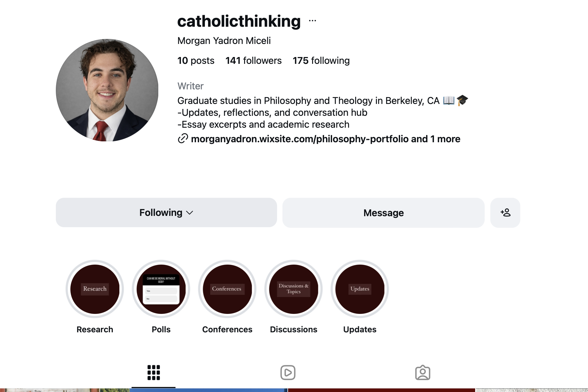This screenshot has height=392, width=588.
Task: Open the Polls story highlight
Action: (x=161, y=289)
